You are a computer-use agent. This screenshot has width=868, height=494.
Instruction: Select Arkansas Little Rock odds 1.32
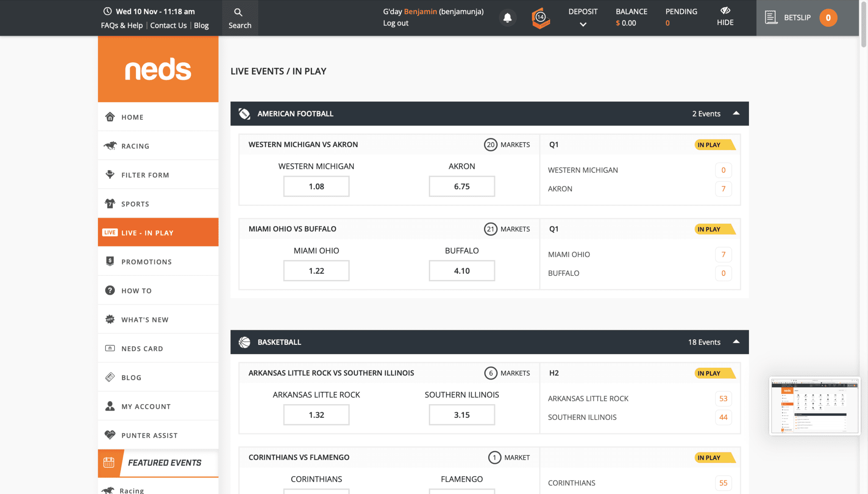(316, 415)
